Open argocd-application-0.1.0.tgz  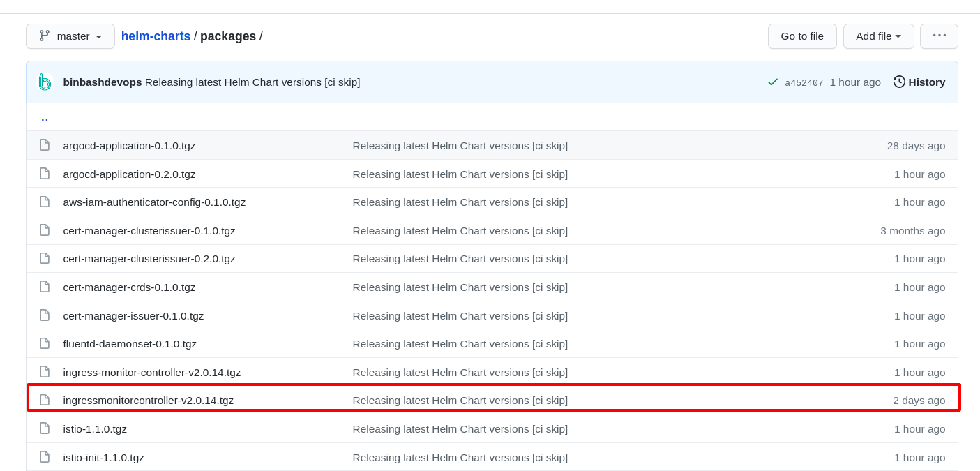click(x=129, y=146)
